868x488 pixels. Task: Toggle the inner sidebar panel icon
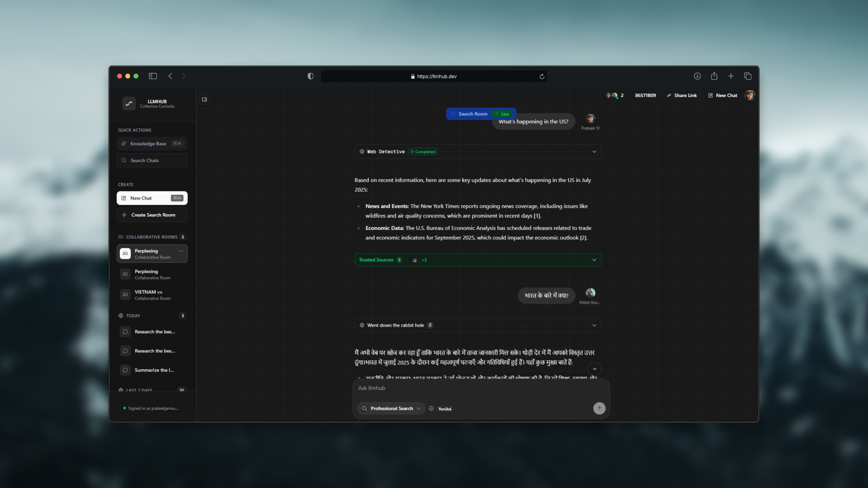[x=204, y=99]
